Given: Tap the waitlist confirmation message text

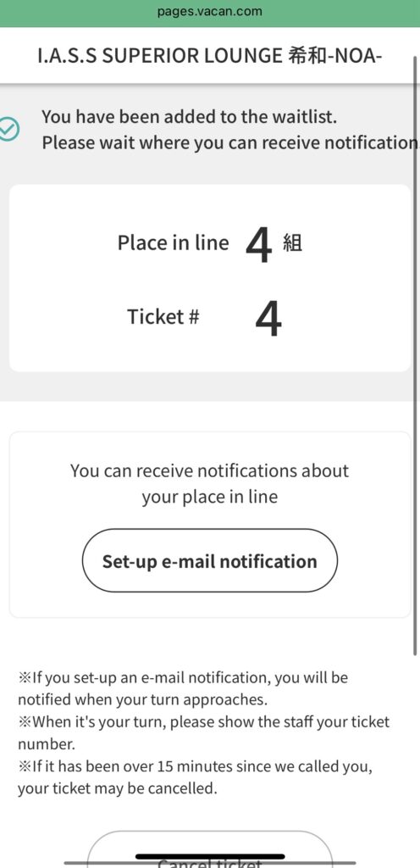Looking at the screenshot, I should point(229,130).
